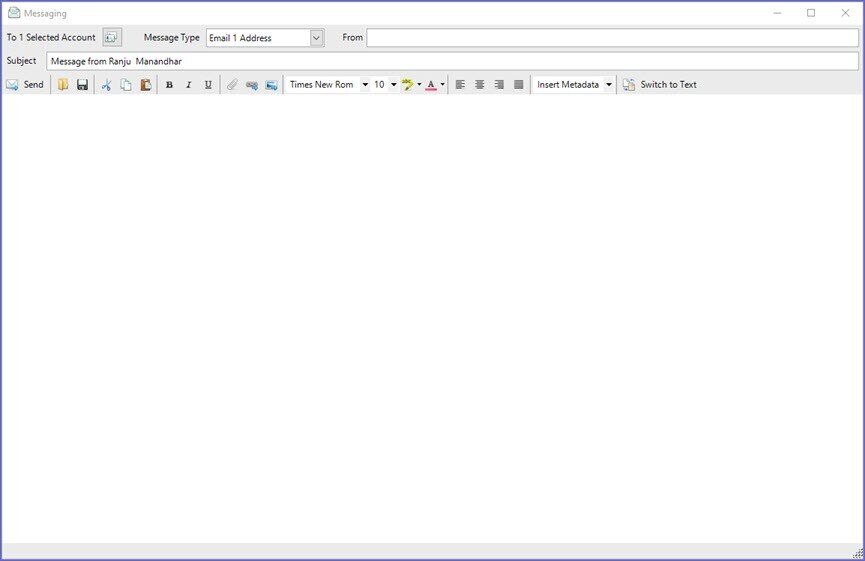Open the Times New Roman font dropdown
Image resolution: width=865 pixels, height=561 pixels.
click(365, 84)
